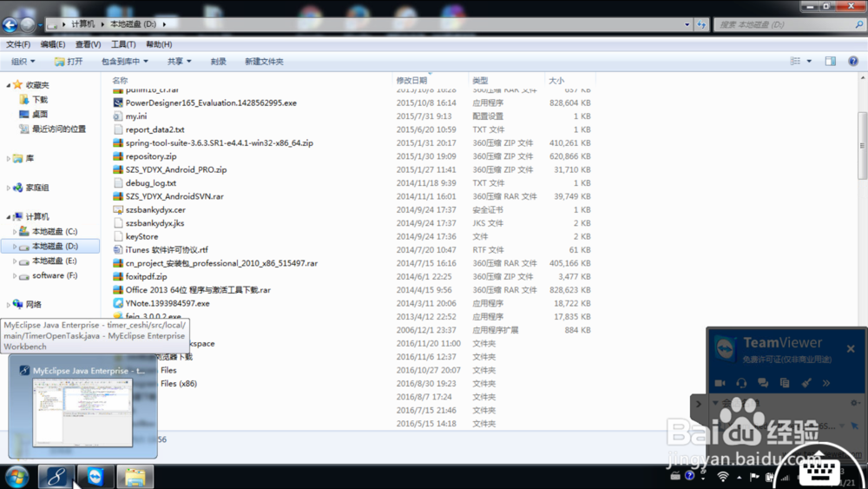This screenshot has width=868, height=489.
Task: Click the Explorer forward arrow button
Action: click(x=27, y=24)
